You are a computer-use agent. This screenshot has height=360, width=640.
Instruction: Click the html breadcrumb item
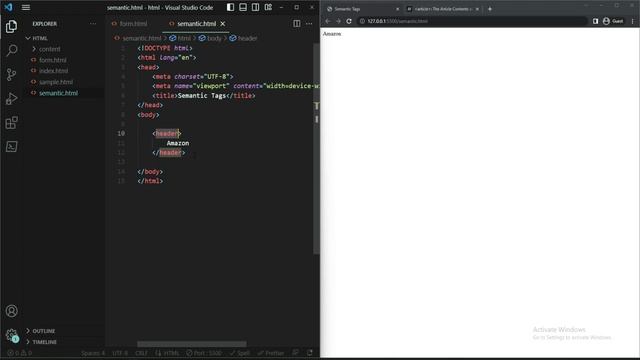tap(180, 38)
